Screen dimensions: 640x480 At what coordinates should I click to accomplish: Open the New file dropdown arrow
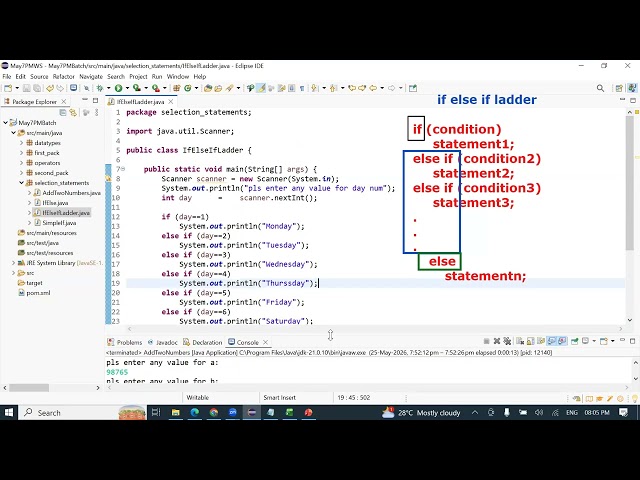pyautogui.click(x=17, y=88)
